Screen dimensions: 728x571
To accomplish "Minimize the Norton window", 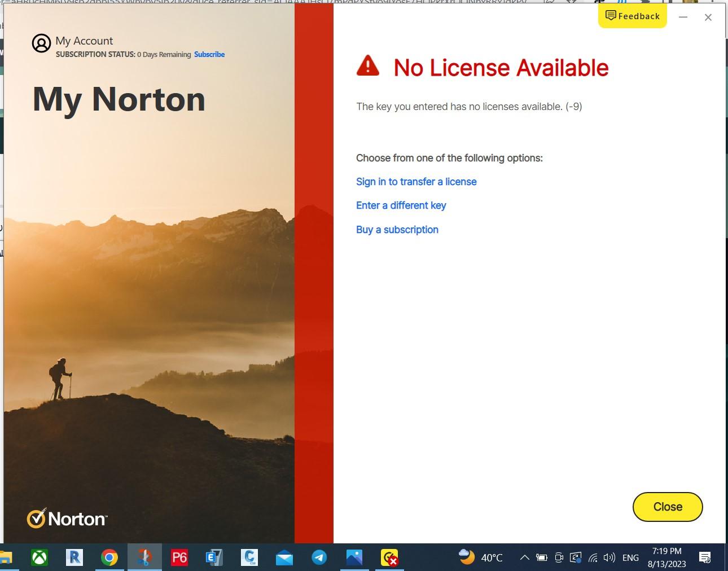I will pyautogui.click(x=683, y=17).
